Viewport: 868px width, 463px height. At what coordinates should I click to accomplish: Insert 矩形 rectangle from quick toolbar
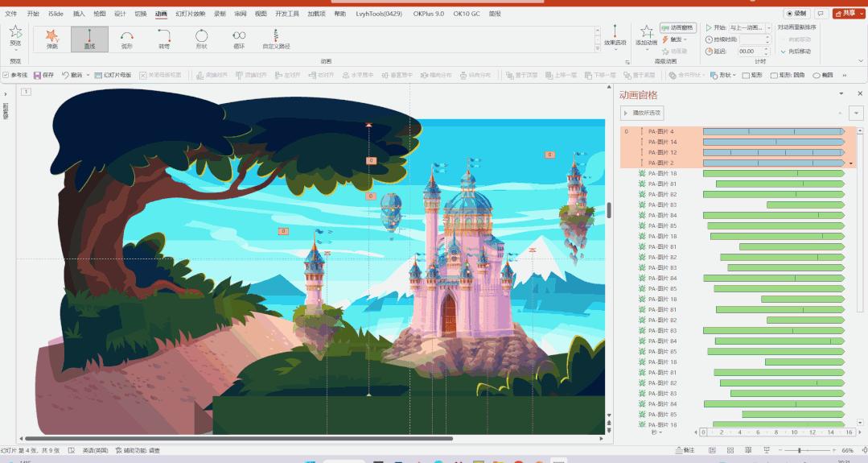coord(752,76)
